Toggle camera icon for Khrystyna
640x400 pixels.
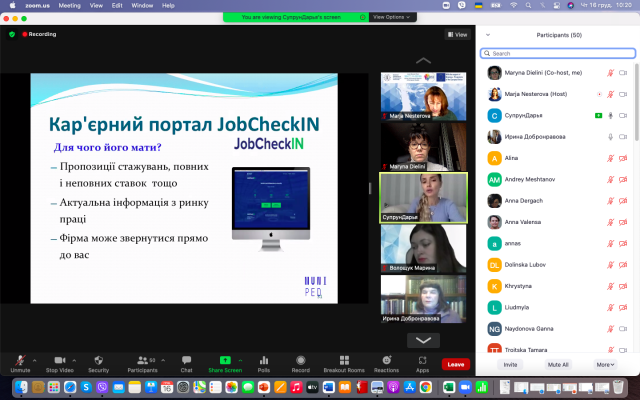(623, 286)
